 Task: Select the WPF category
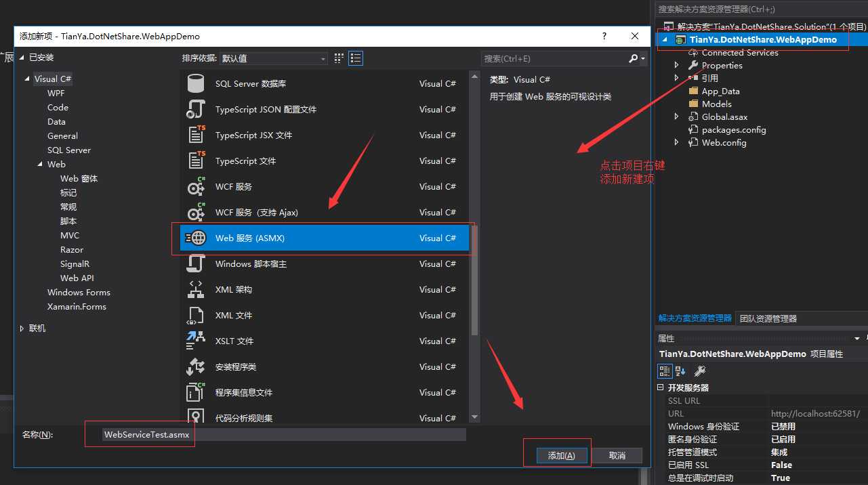56,93
